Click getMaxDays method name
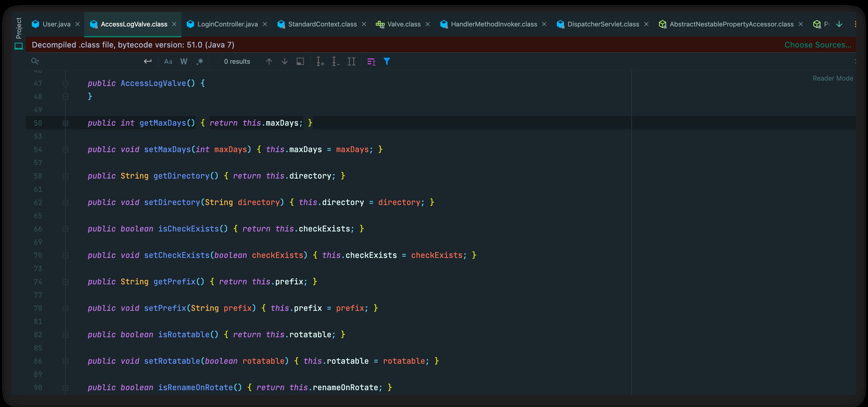 point(163,123)
